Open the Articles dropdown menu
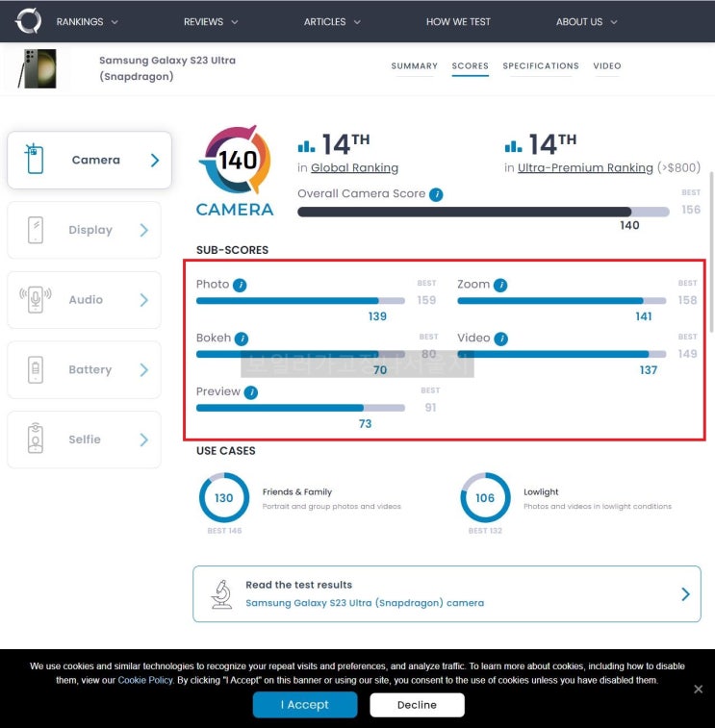 tap(332, 22)
